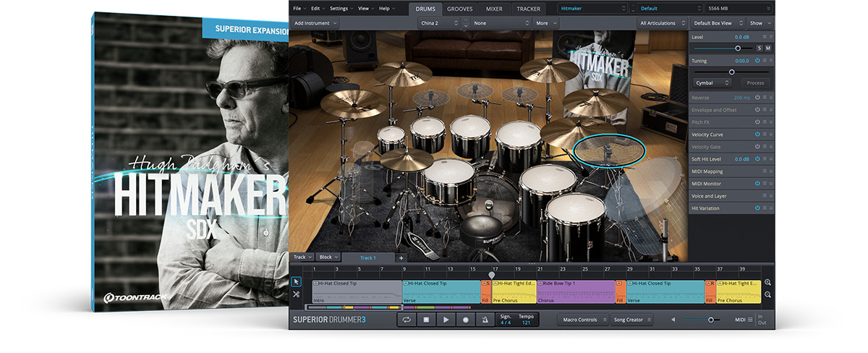Click the record button in transport
Screen dimensions: 868x353
click(x=466, y=319)
